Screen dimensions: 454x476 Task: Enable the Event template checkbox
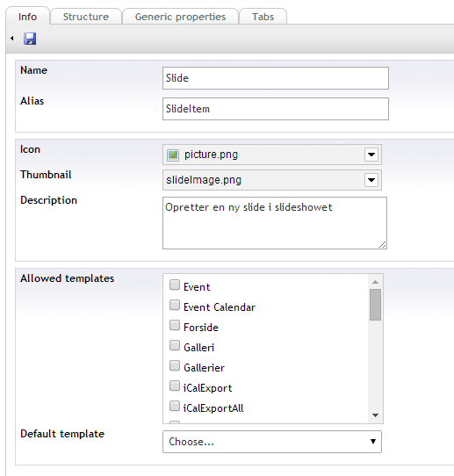click(175, 285)
